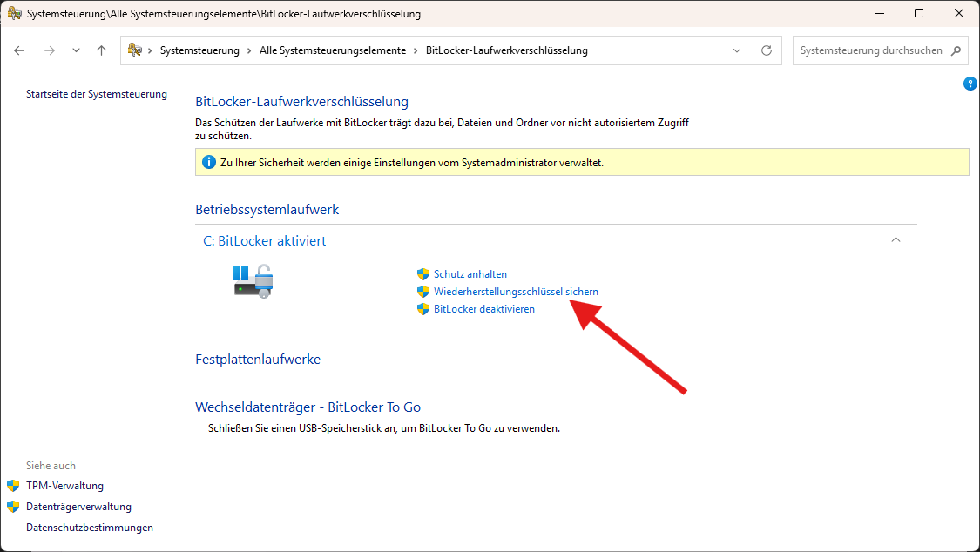Click shield icon beside TPM-Verwaltung
The height and width of the screenshot is (552, 980).
click(13, 486)
